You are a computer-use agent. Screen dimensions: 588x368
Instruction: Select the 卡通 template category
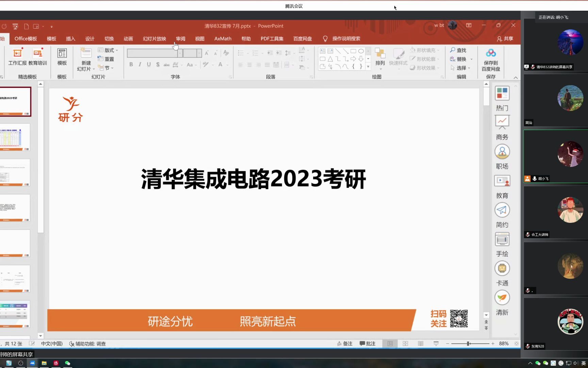(x=502, y=274)
